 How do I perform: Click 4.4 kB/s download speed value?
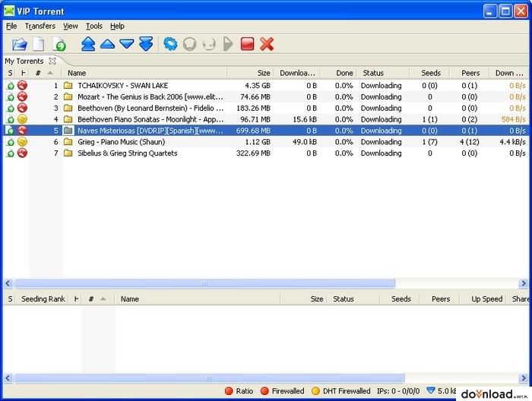click(512, 142)
